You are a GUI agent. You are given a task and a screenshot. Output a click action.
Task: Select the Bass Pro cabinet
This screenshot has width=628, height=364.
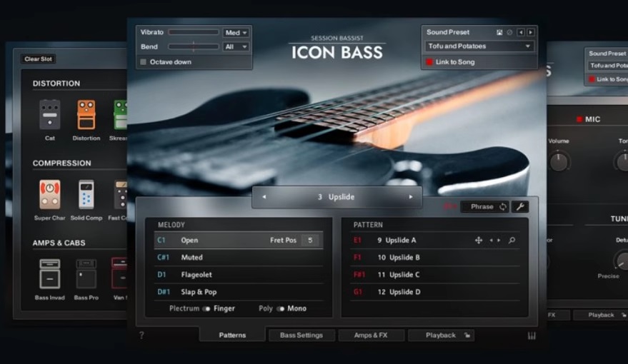coord(86,274)
